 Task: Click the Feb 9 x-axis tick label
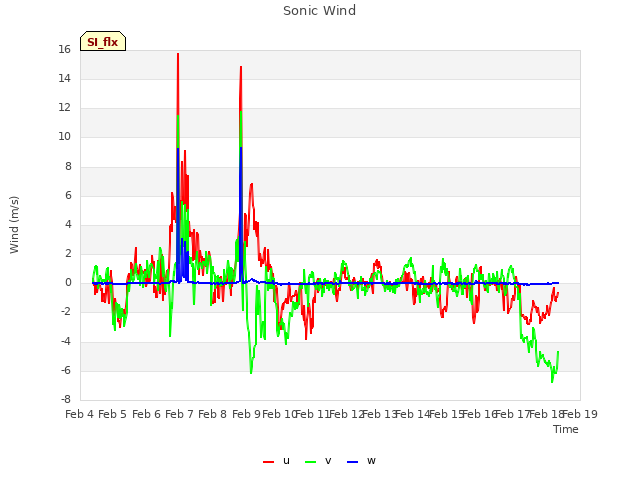tap(246, 414)
